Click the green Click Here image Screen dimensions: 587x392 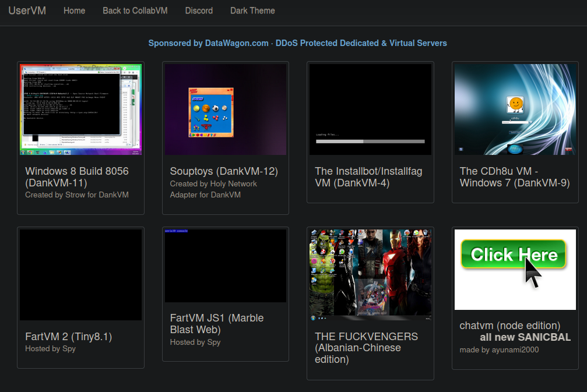tap(515, 269)
